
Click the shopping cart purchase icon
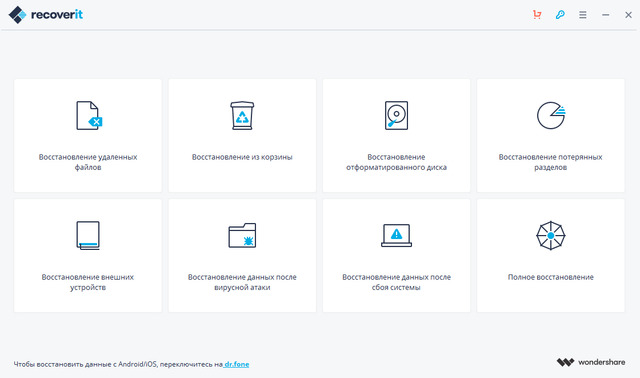[x=537, y=15]
